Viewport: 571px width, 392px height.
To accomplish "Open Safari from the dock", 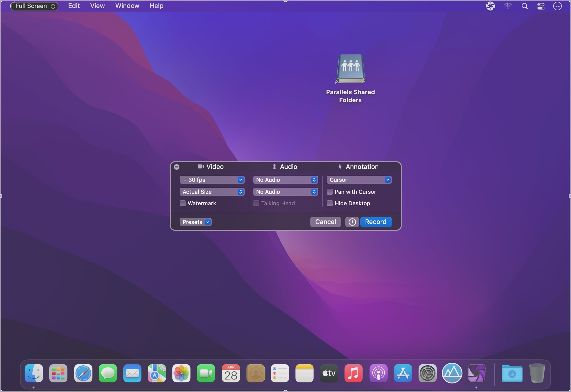I will click(83, 373).
